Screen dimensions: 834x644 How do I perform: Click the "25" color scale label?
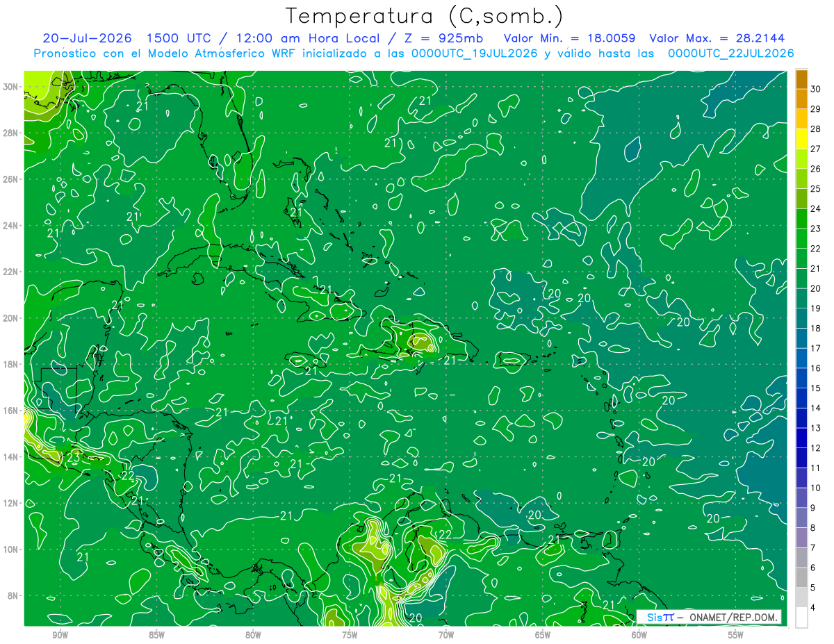click(816, 188)
